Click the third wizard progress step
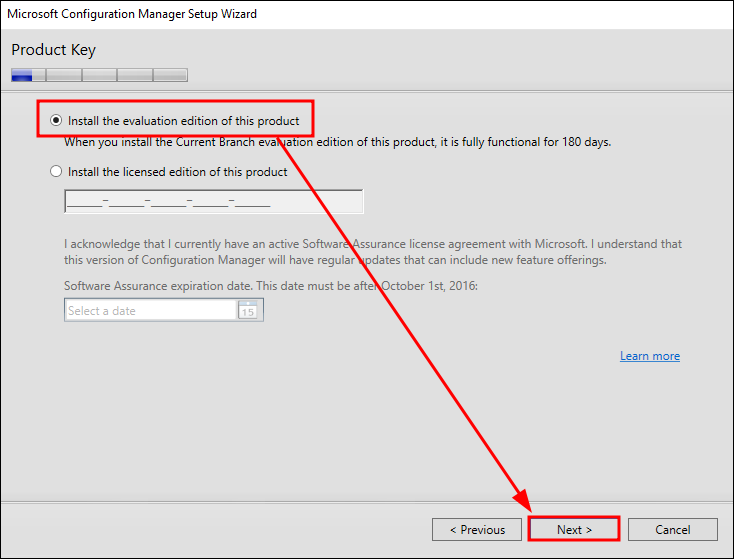734x559 pixels. (99, 75)
